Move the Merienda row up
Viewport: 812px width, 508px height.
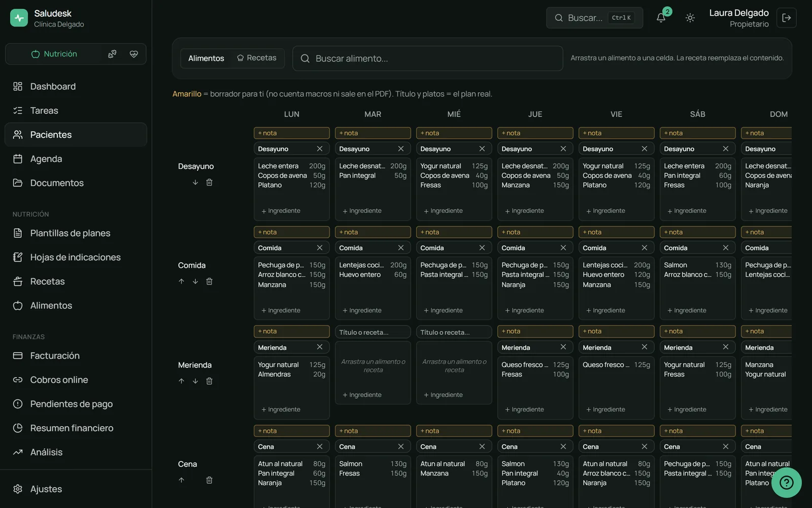click(x=181, y=381)
